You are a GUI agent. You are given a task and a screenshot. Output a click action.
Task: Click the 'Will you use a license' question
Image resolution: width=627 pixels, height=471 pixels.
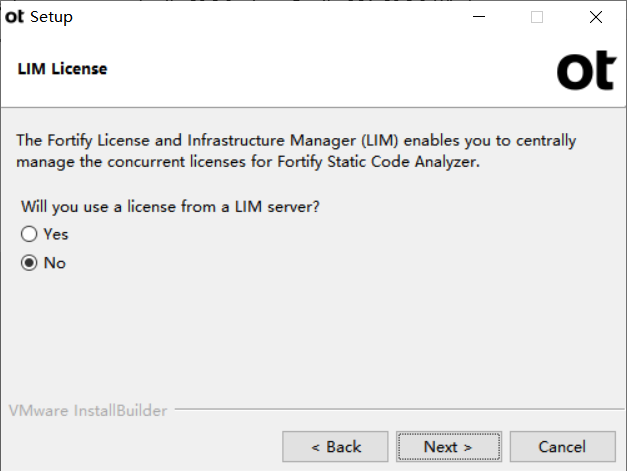click(170, 207)
